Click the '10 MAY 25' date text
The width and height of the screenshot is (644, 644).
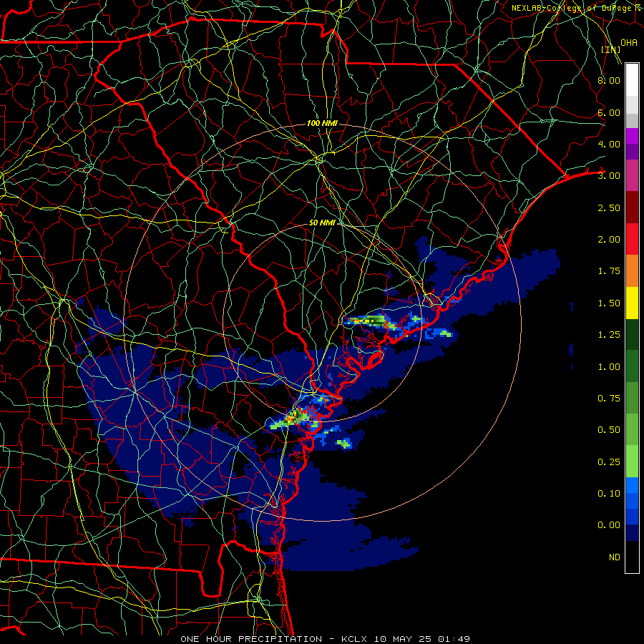coord(403,639)
